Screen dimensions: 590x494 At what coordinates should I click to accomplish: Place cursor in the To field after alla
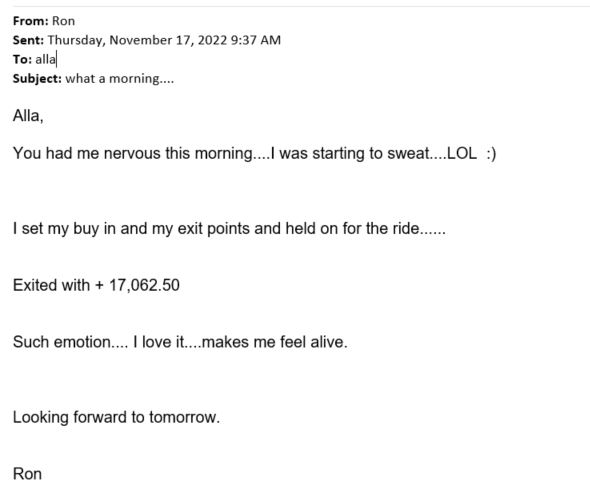tap(56, 59)
